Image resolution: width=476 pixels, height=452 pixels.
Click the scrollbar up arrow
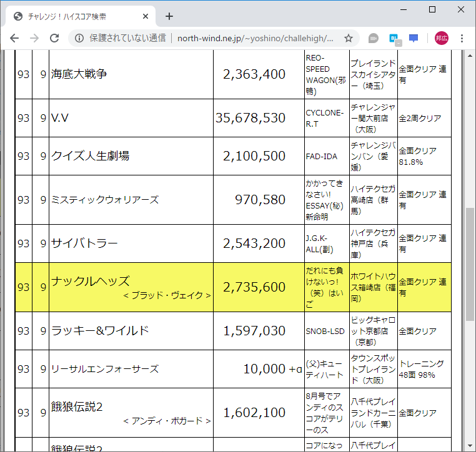[x=470, y=56]
